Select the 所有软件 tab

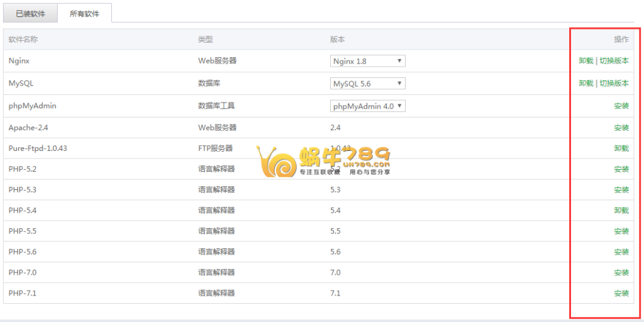coord(84,13)
